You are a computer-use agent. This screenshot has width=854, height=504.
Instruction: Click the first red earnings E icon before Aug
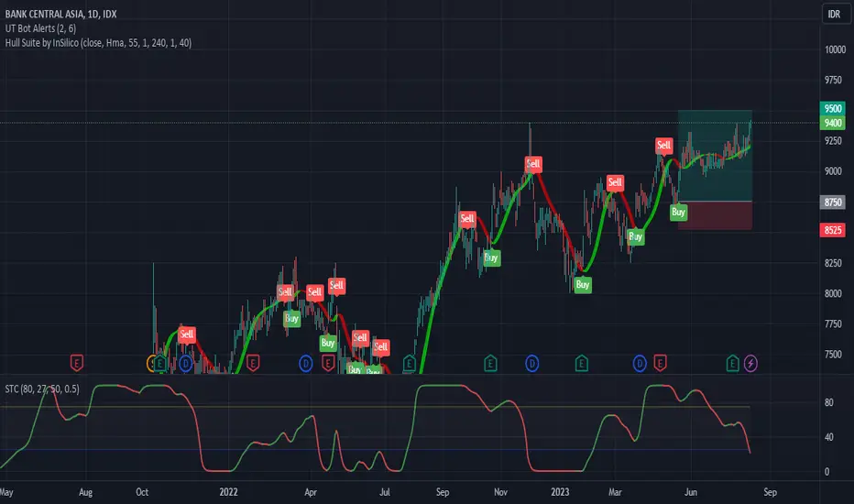pos(77,363)
